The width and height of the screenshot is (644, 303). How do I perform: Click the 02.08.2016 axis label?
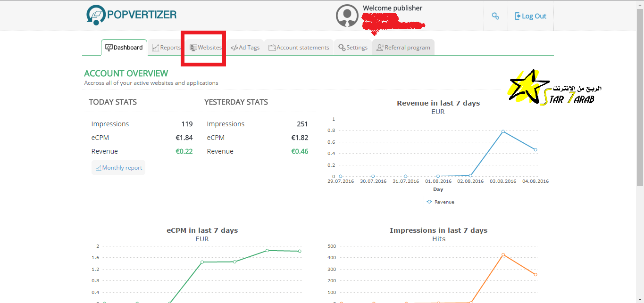(470, 181)
